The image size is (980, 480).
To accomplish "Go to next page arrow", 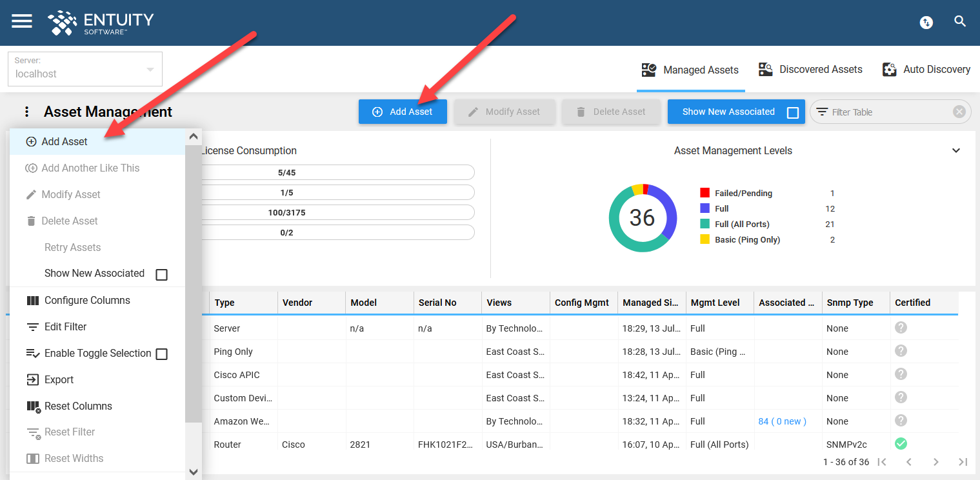I will click(x=936, y=462).
